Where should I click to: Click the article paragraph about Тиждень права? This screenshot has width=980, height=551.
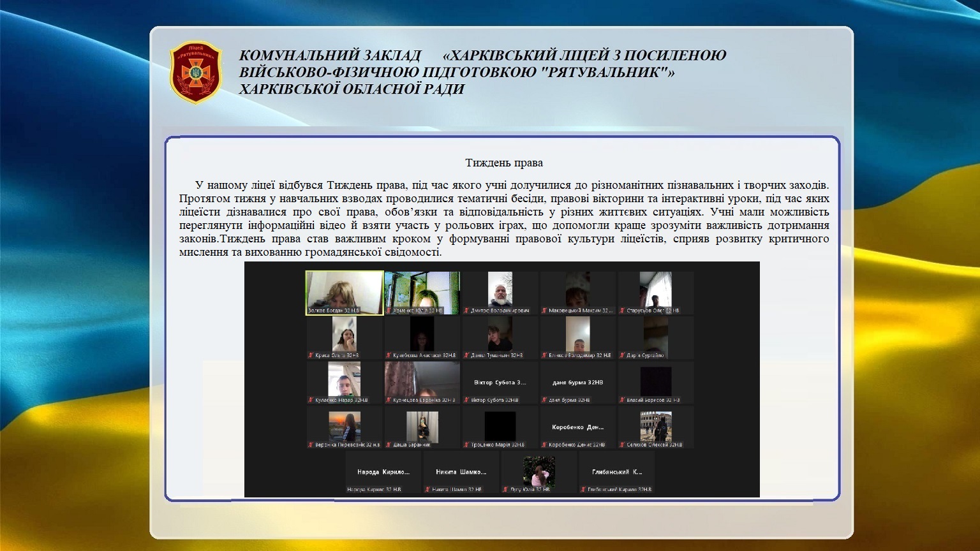[x=504, y=218]
